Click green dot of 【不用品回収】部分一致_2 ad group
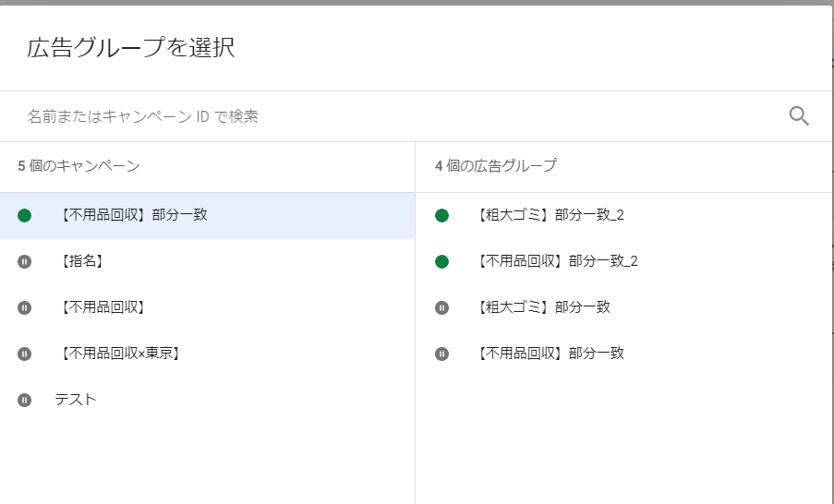This screenshot has height=504, width=834. point(442,261)
